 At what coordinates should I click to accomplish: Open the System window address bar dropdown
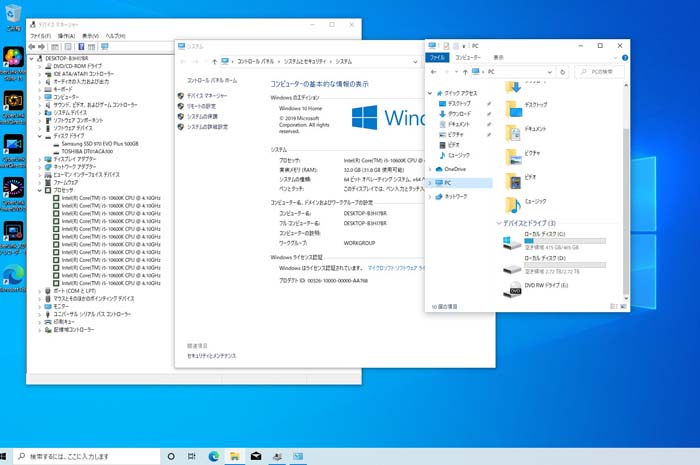[x=415, y=62]
